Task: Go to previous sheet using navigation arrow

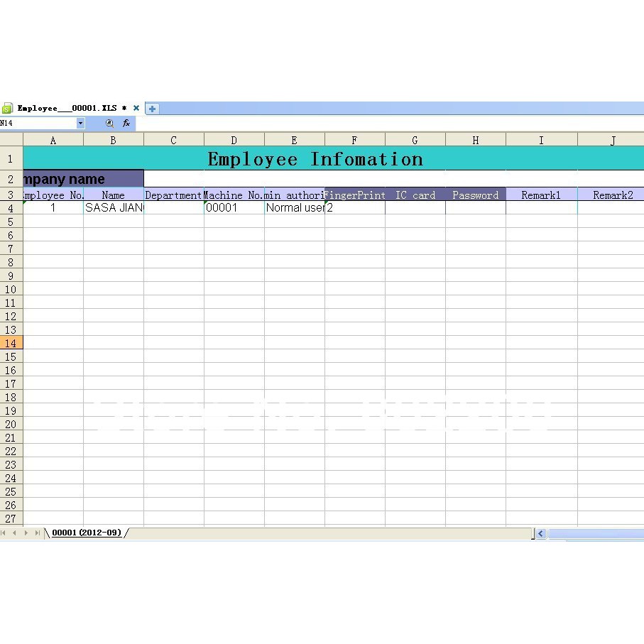Action: [15, 533]
